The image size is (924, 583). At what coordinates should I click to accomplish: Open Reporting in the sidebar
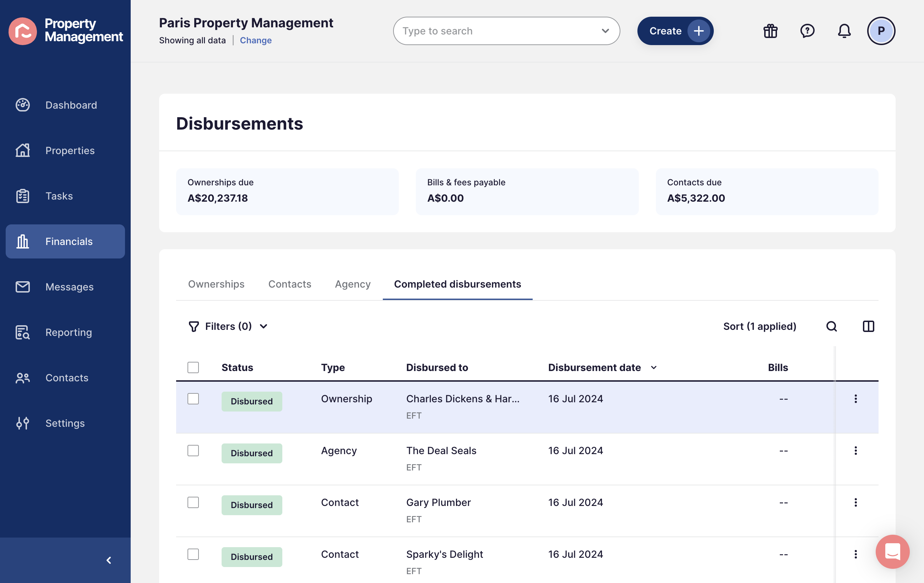pyautogui.click(x=65, y=332)
